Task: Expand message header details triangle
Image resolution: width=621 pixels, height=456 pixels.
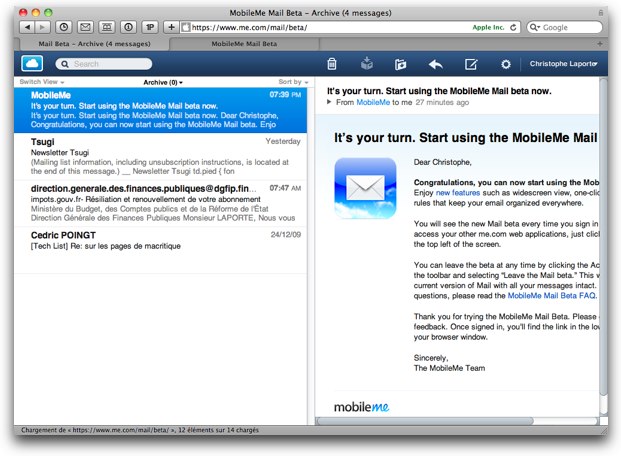Action: pos(329,102)
